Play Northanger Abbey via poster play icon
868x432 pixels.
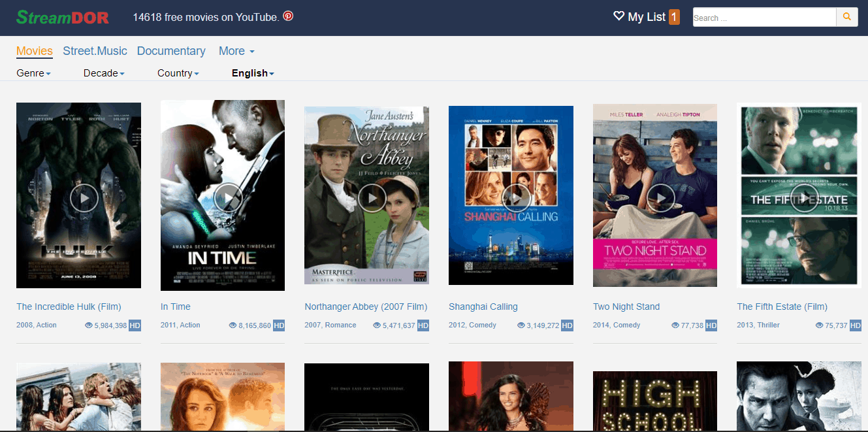[372, 198]
